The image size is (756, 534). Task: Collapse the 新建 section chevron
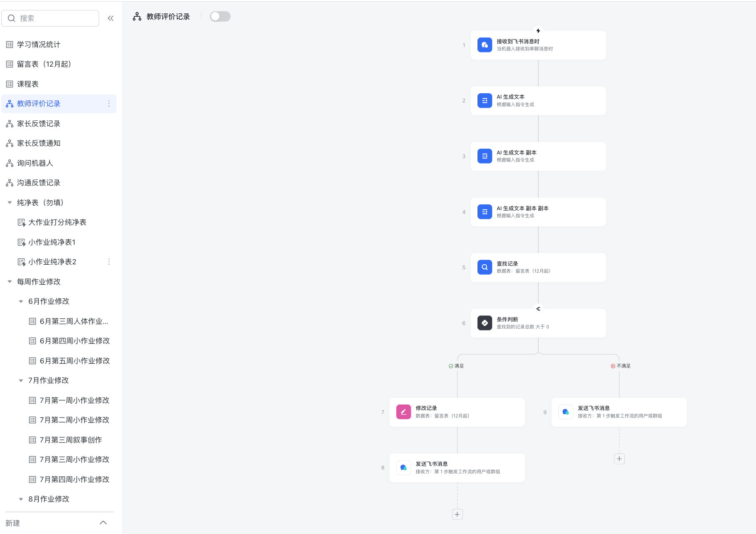103,522
